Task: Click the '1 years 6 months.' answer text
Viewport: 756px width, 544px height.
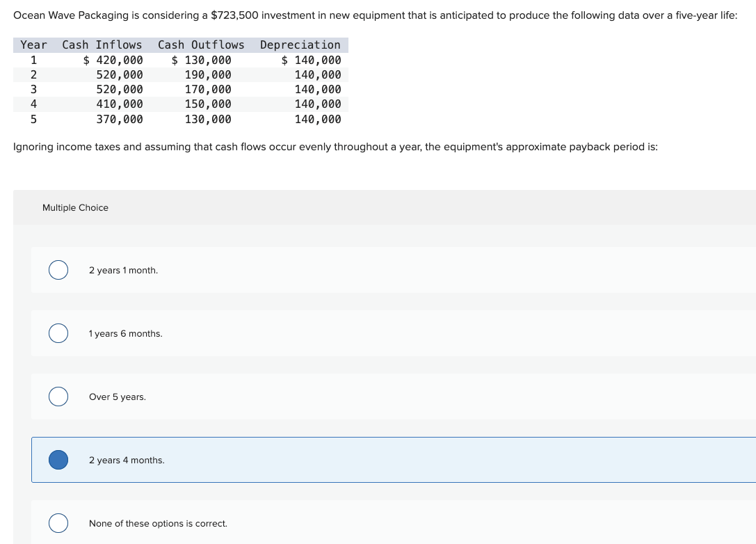Action: tap(125, 334)
